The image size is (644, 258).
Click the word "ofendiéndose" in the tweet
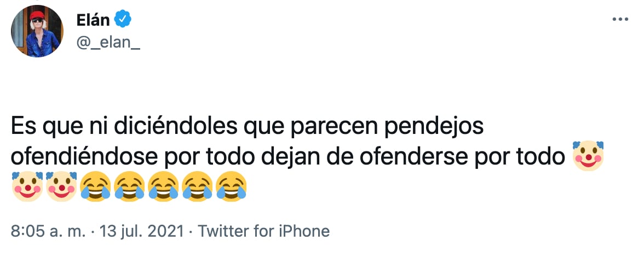pos(84,157)
